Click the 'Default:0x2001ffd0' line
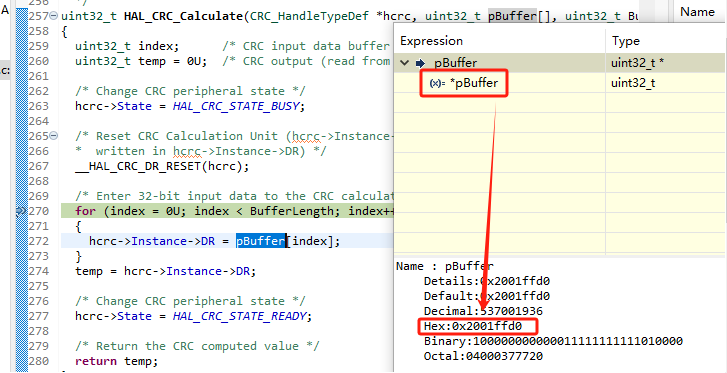The width and height of the screenshot is (727, 373). pos(487,296)
